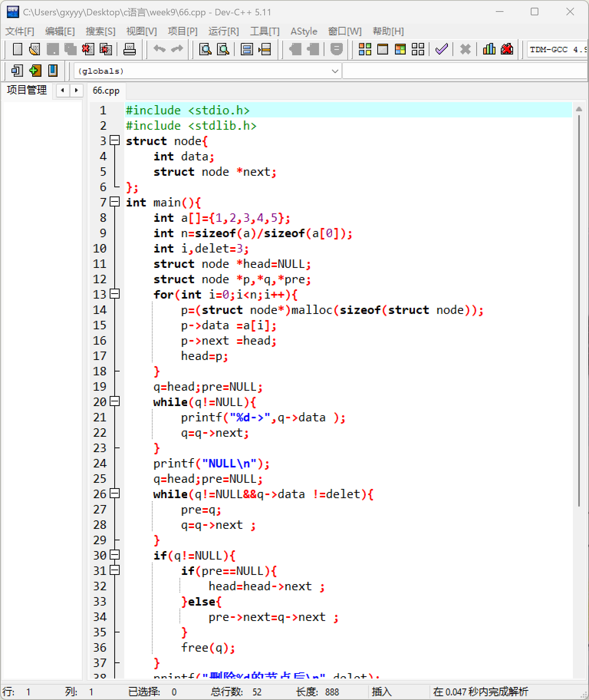Click on the #include <stdlib.h> line
This screenshot has height=700, width=589.
pos(191,125)
